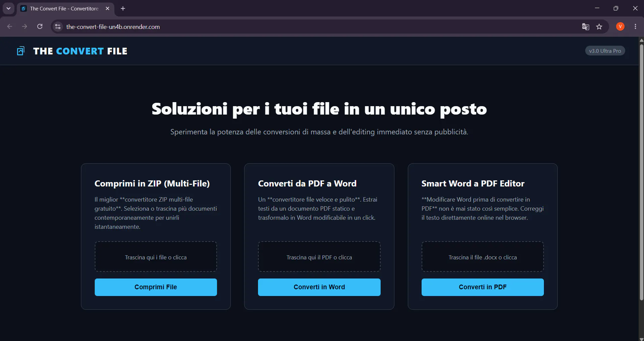Restore down the browser window
The image size is (644, 341).
[616, 8]
